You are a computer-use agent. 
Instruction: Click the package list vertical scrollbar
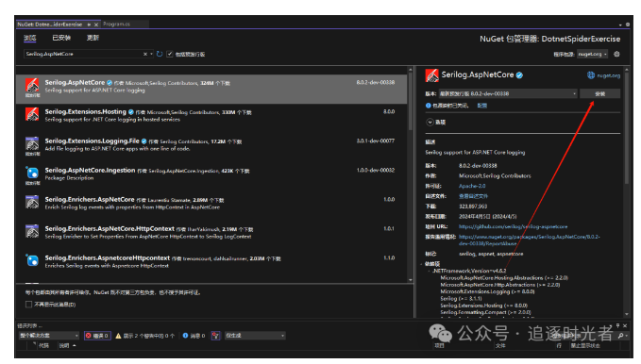click(x=411, y=102)
